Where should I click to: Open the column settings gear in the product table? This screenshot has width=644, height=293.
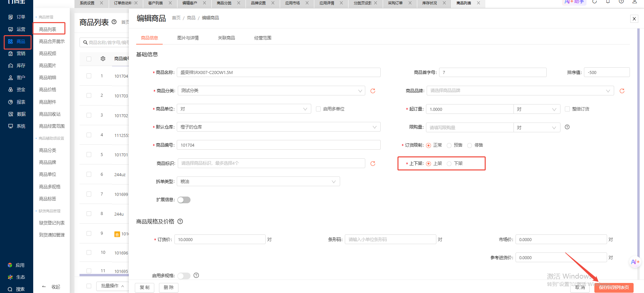pos(103,59)
